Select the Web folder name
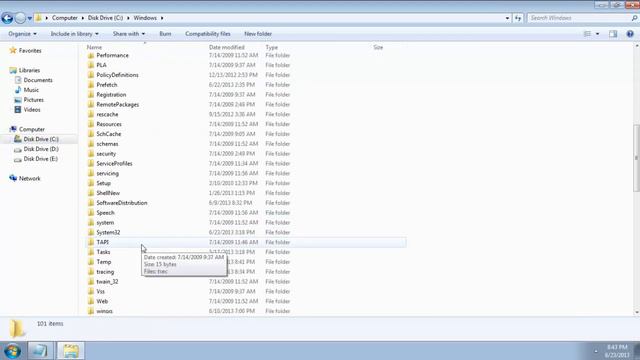The height and width of the screenshot is (360, 640). [102, 301]
